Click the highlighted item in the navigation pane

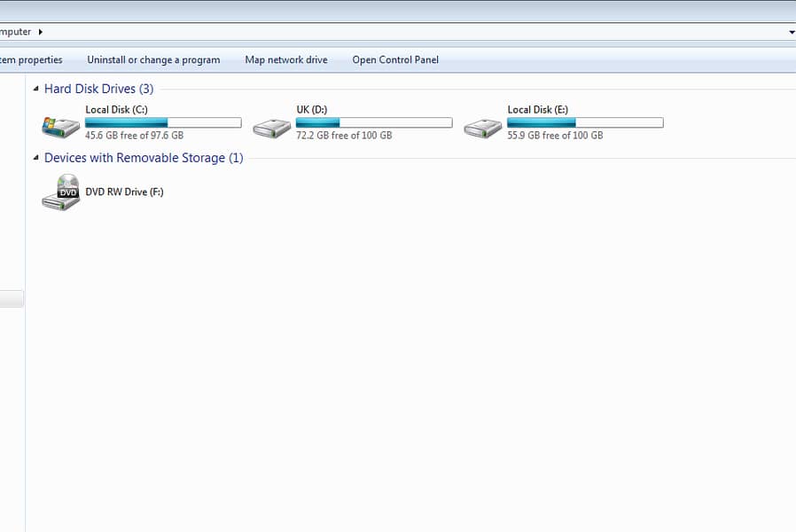12,300
